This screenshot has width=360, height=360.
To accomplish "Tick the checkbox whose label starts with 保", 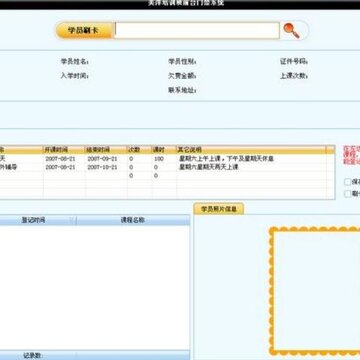I will (348, 182).
